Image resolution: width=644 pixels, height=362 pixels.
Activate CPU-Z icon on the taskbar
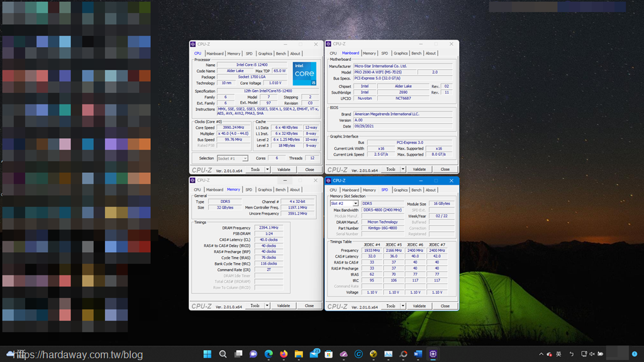click(433, 354)
